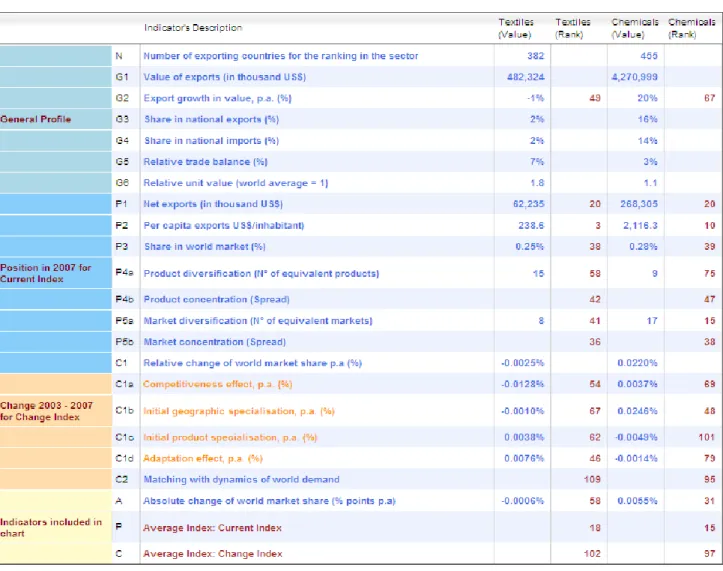Click Textiles world share '0.25%' cell
Image resolution: width=723 pixels, height=571 pixels.
pos(530,247)
